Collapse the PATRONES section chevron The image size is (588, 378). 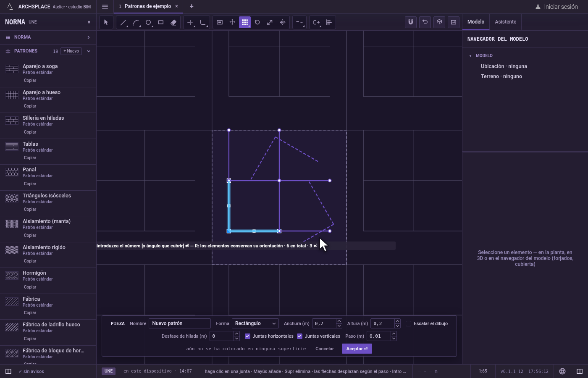[89, 51]
